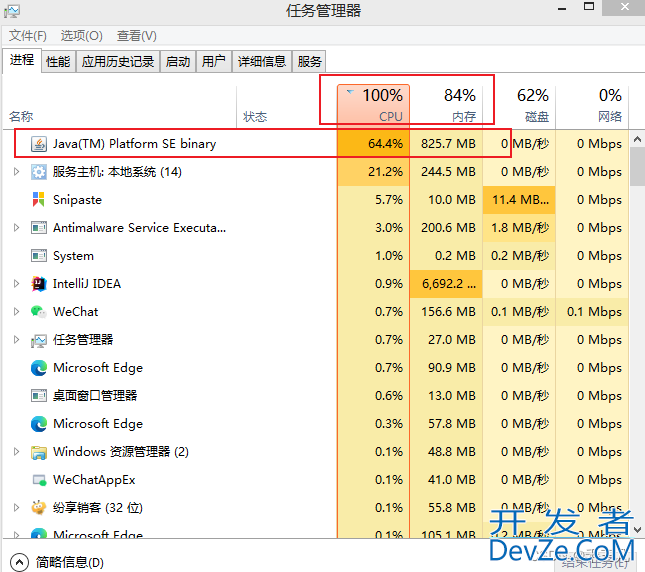This screenshot has width=645, height=572.
Task: Switch to the 性能 tab
Action: pos(58,62)
